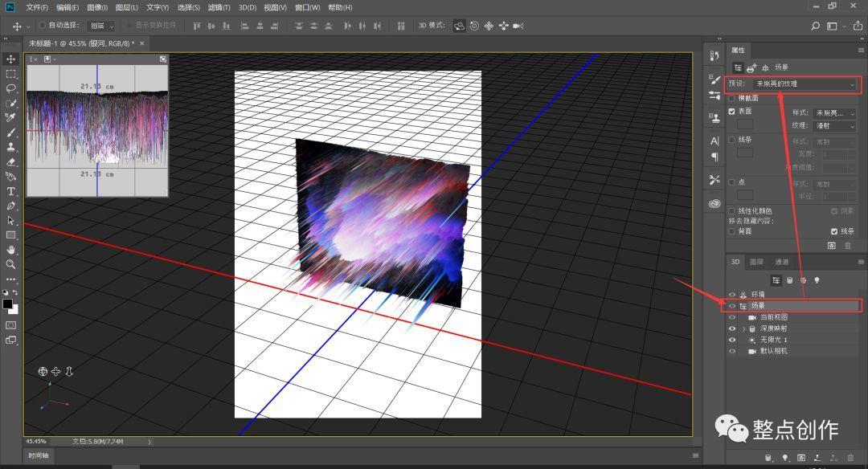Click the Orbit 3D camera icon in the options bar
This screenshot has width=868, height=469.
pos(460,26)
